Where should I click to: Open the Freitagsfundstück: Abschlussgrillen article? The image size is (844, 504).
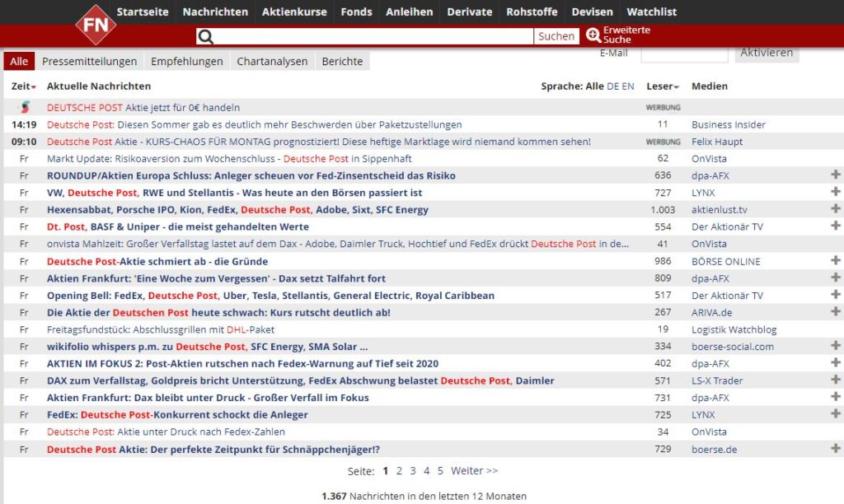click(161, 329)
